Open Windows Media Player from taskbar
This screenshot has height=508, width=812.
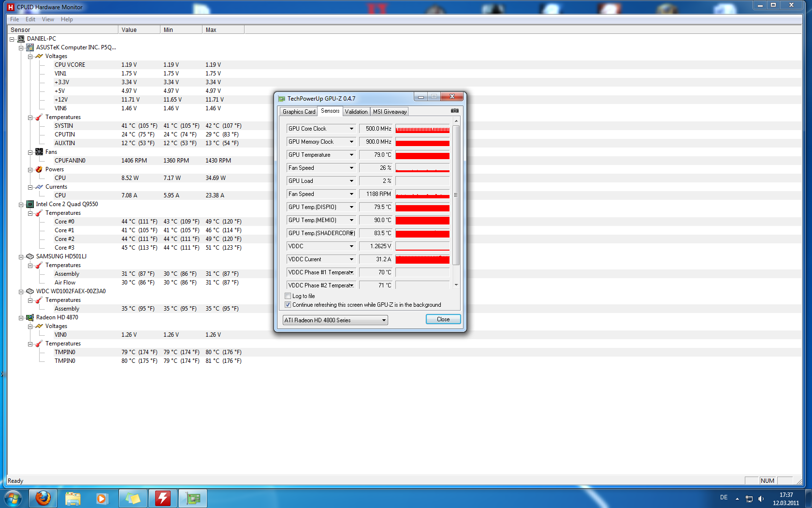101,498
